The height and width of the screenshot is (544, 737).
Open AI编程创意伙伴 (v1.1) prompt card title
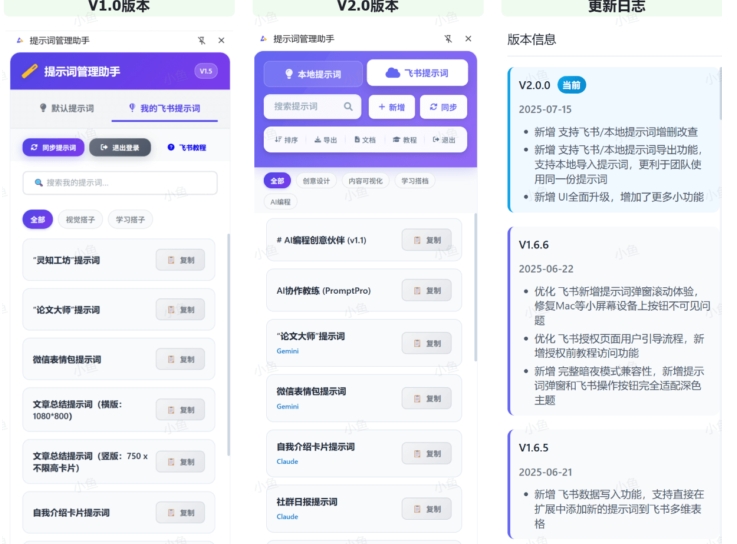[321, 240]
